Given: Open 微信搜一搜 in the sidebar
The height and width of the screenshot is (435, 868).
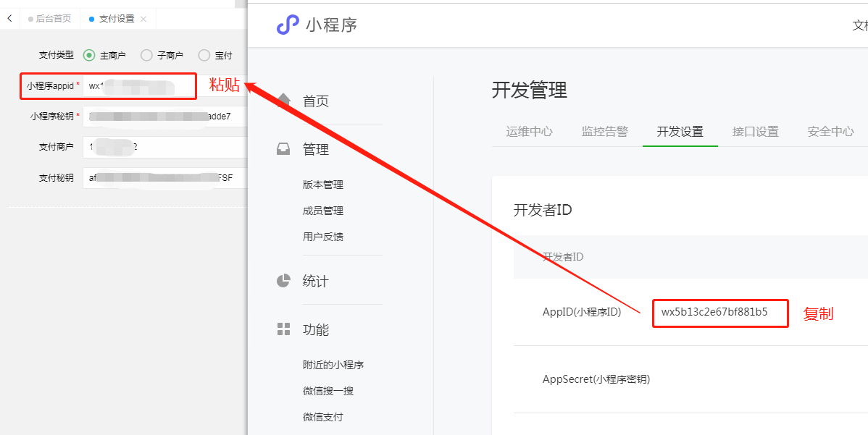Looking at the screenshot, I should (328, 391).
